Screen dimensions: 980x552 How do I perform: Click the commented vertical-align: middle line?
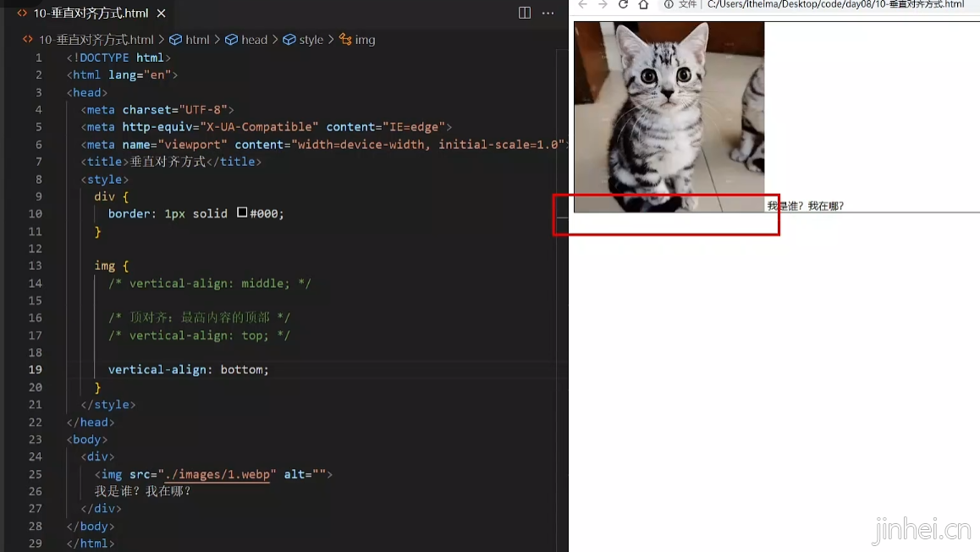click(209, 283)
